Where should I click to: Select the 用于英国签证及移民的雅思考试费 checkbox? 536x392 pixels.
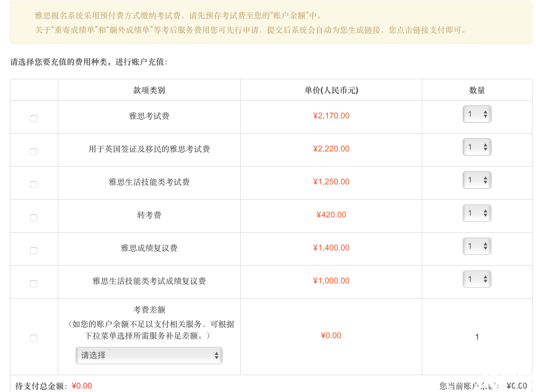click(34, 152)
